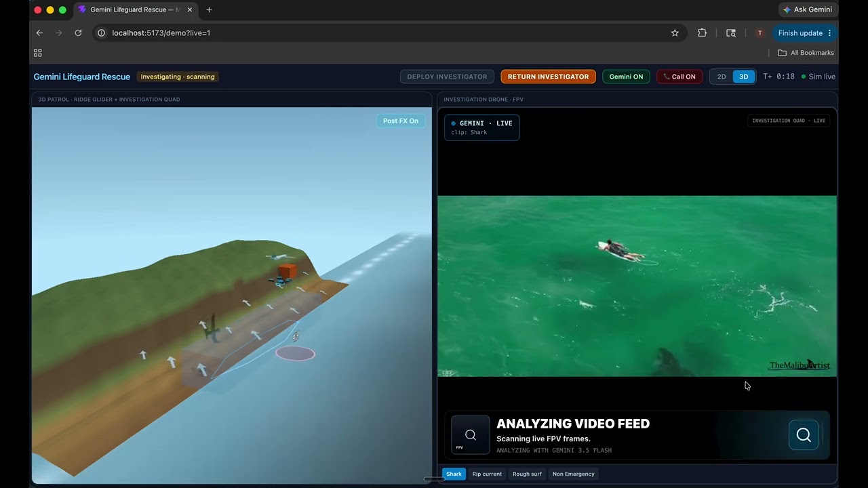Open the apps grid icon in the bookmarks bar
The width and height of the screenshot is (868, 488).
[x=38, y=53]
